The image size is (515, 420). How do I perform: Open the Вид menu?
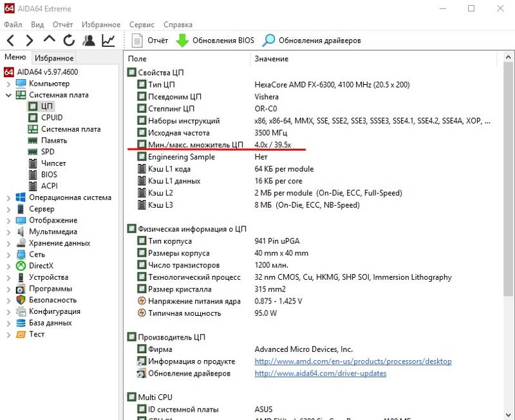pos(37,24)
